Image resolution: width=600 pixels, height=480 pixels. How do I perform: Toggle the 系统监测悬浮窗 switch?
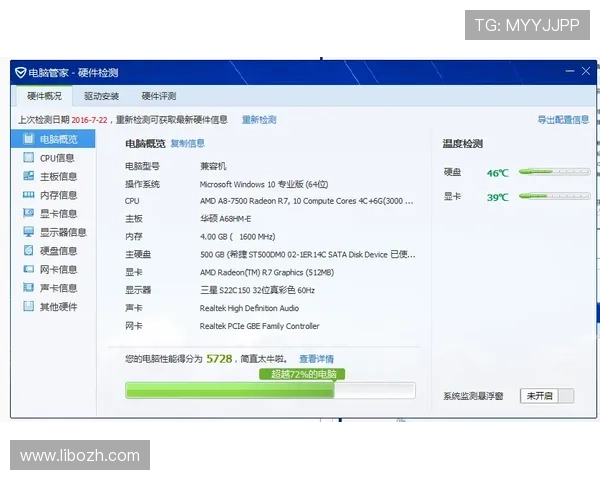click(547, 396)
